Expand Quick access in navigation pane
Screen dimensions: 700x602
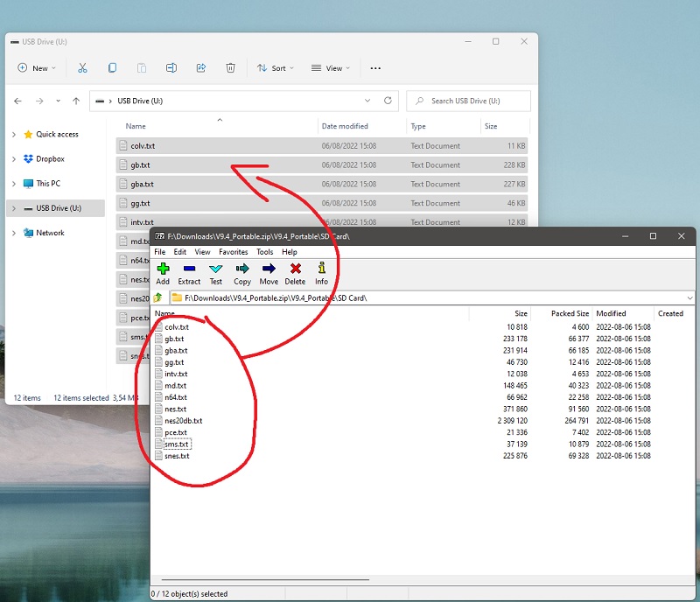tap(14, 135)
